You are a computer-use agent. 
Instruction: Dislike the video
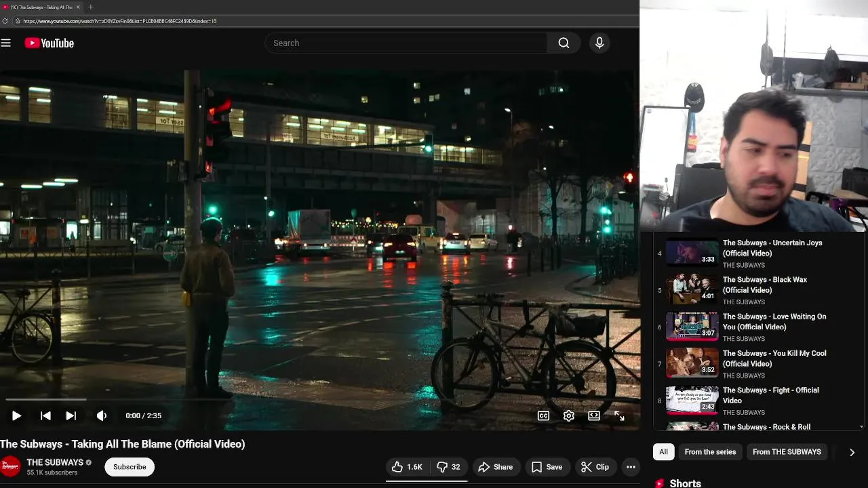(x=448, y=467)
